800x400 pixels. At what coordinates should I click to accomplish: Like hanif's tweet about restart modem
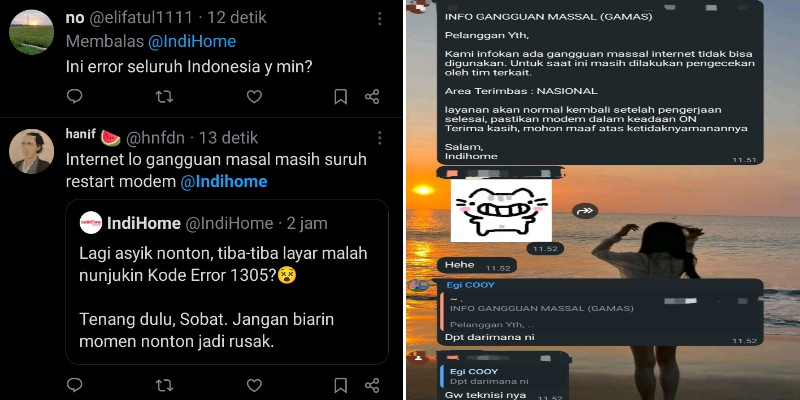[254, 385]
